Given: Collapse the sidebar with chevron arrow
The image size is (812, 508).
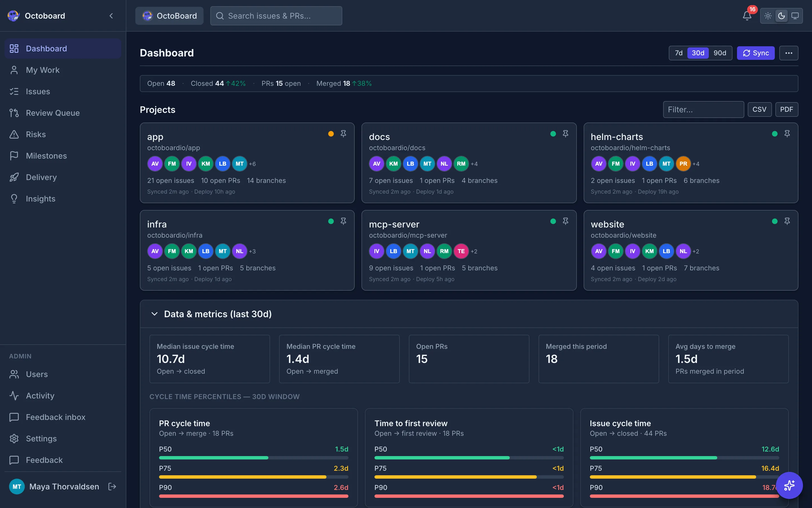Looking at the screenshot, I should point(111,16).
